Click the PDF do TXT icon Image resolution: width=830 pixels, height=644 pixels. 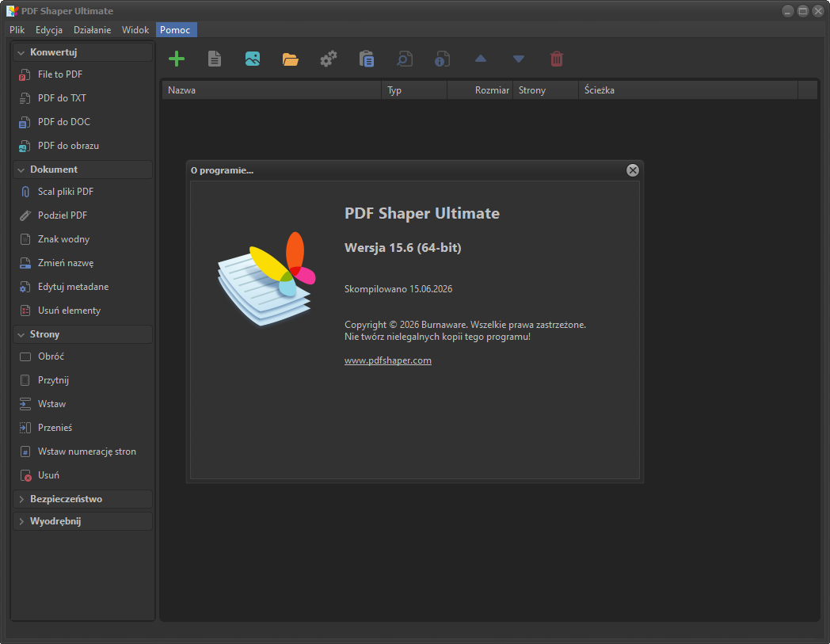pos(25,98)
